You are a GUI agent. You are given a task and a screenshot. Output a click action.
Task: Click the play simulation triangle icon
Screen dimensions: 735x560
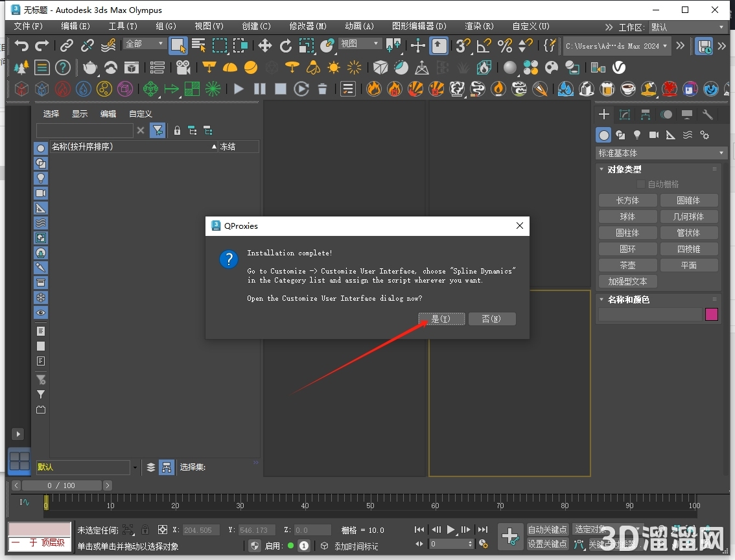click(239, 89)
